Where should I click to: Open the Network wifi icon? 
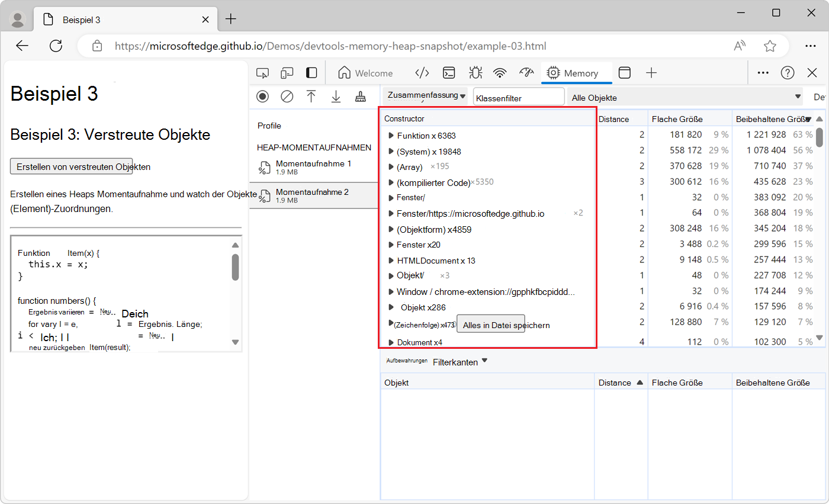tap(500, 73)
